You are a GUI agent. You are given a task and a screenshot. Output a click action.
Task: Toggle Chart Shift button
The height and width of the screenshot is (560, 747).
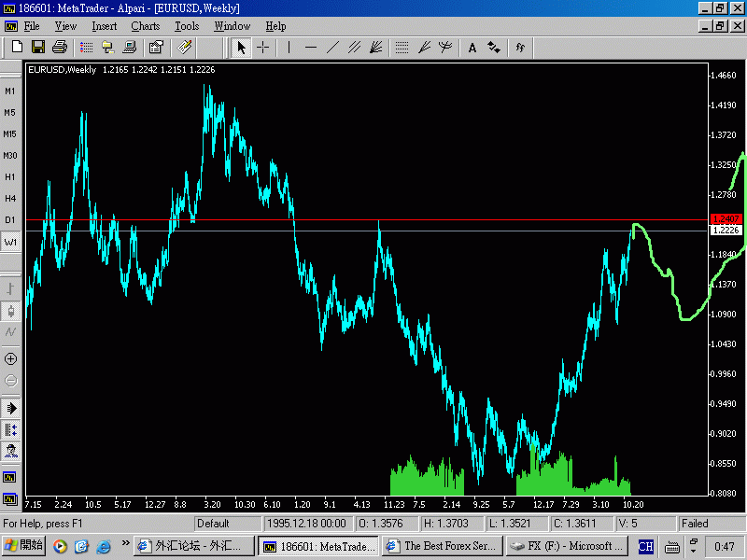10,429
